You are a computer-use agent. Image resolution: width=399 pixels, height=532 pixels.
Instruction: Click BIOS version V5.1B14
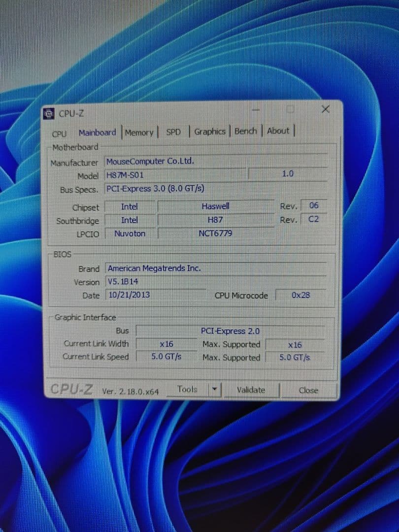pos(216,281)
